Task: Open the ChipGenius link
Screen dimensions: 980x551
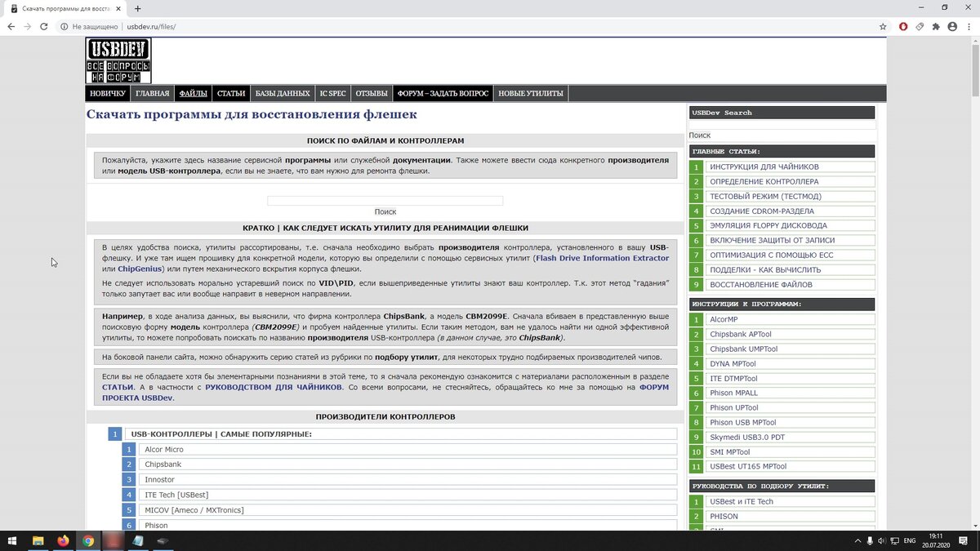Action: coord(140,269)
